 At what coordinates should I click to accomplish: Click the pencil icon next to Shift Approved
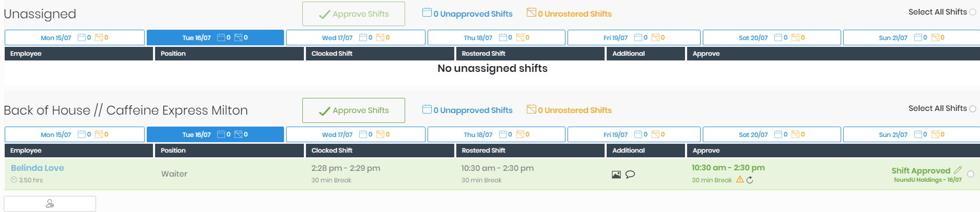(958, 170)
